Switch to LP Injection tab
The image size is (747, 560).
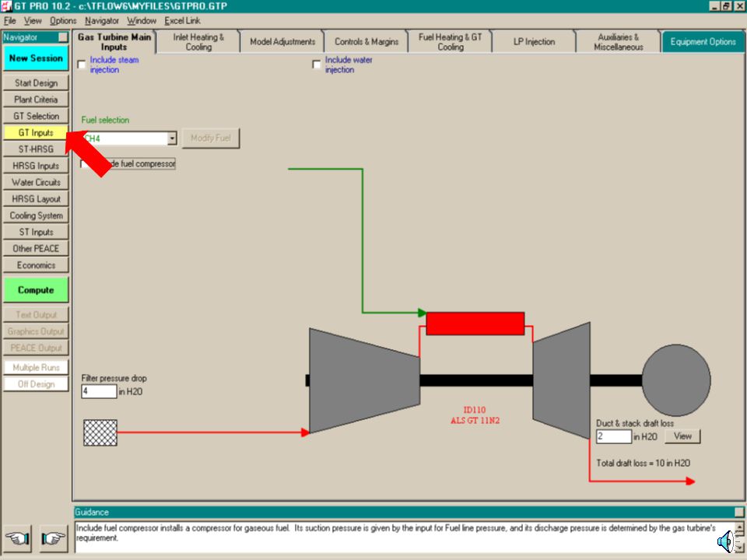pyautogui.click(x=534, y=42)
